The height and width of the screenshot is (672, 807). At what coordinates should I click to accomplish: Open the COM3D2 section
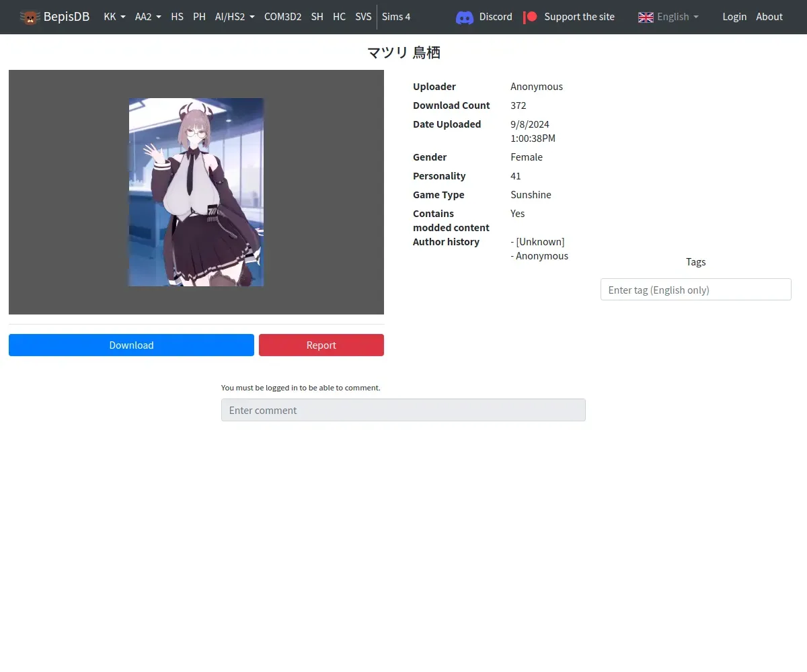(x=282, y=17)
